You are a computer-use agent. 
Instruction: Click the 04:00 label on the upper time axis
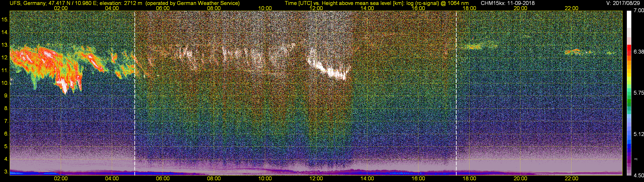point(112,8)
